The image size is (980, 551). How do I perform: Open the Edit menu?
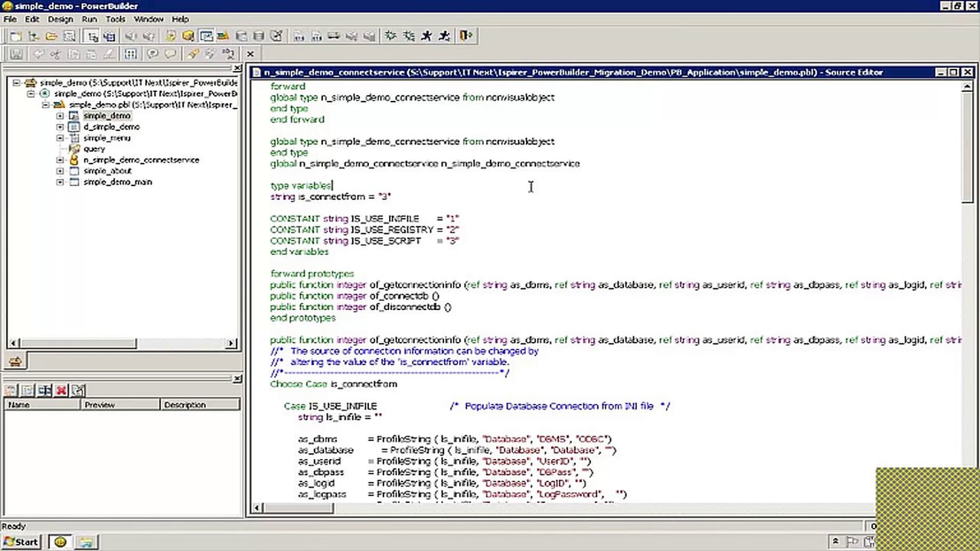tap(32, 19)
